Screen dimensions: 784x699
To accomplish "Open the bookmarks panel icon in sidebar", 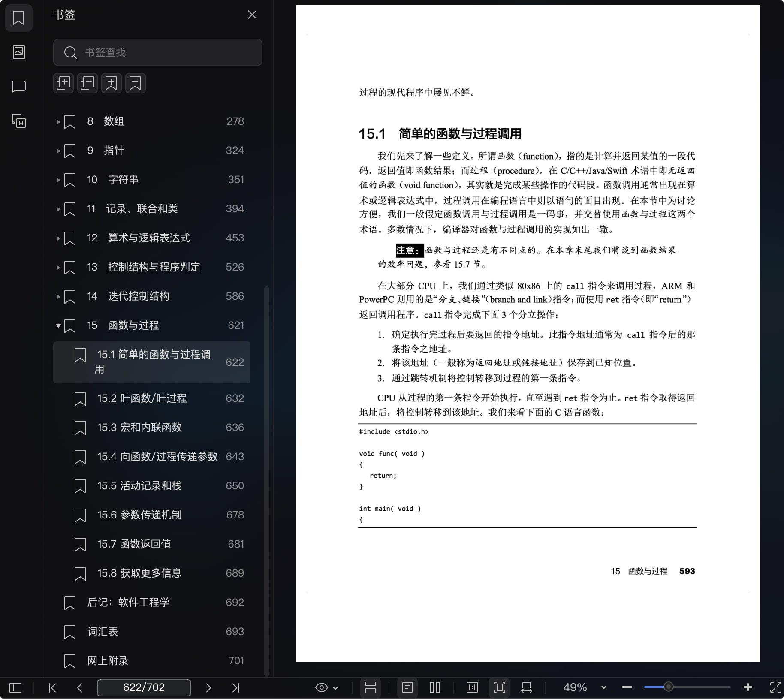I will 18,18.
